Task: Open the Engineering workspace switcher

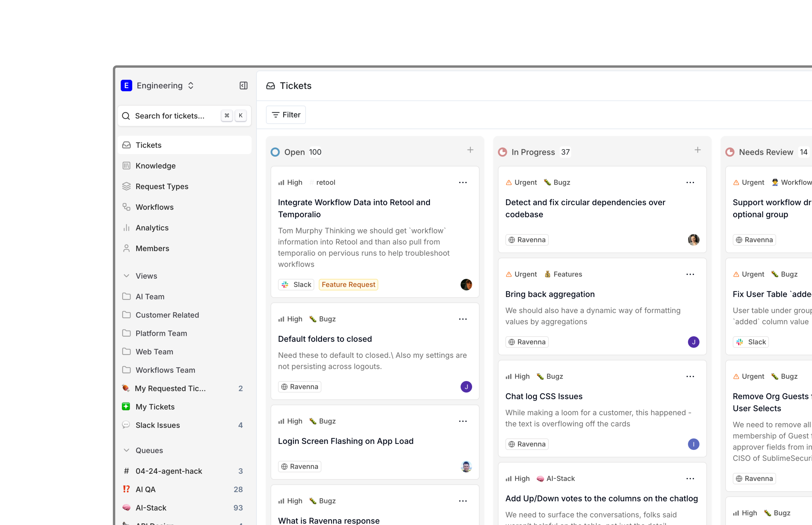Action: pyautogui.click(x=158, y=86)
